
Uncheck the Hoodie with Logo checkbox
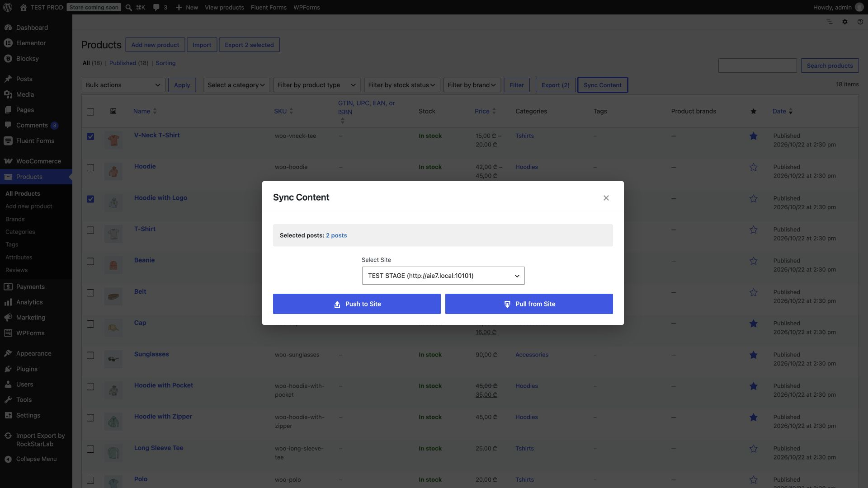pos(90,199)
